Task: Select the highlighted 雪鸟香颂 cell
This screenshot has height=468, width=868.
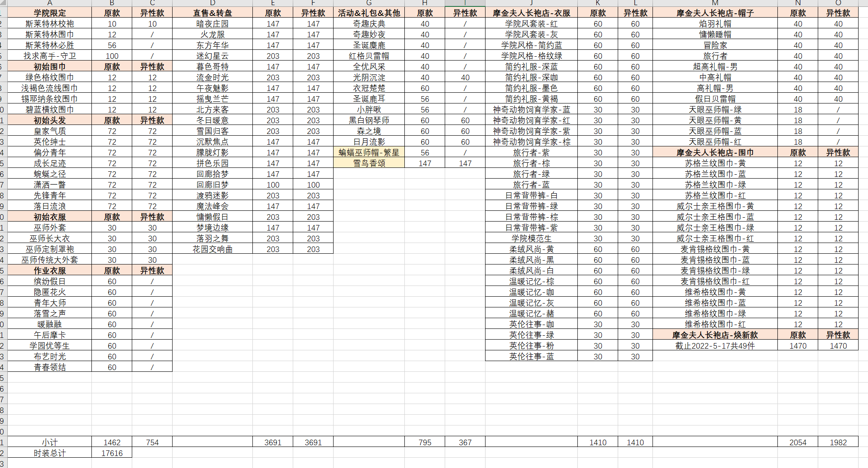Action: [369, 163]
